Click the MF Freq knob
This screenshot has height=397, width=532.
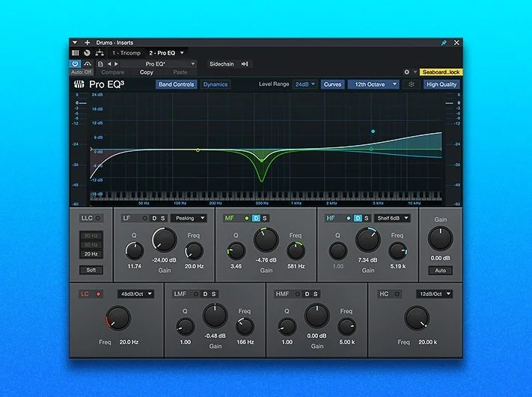tap(296, 251)
